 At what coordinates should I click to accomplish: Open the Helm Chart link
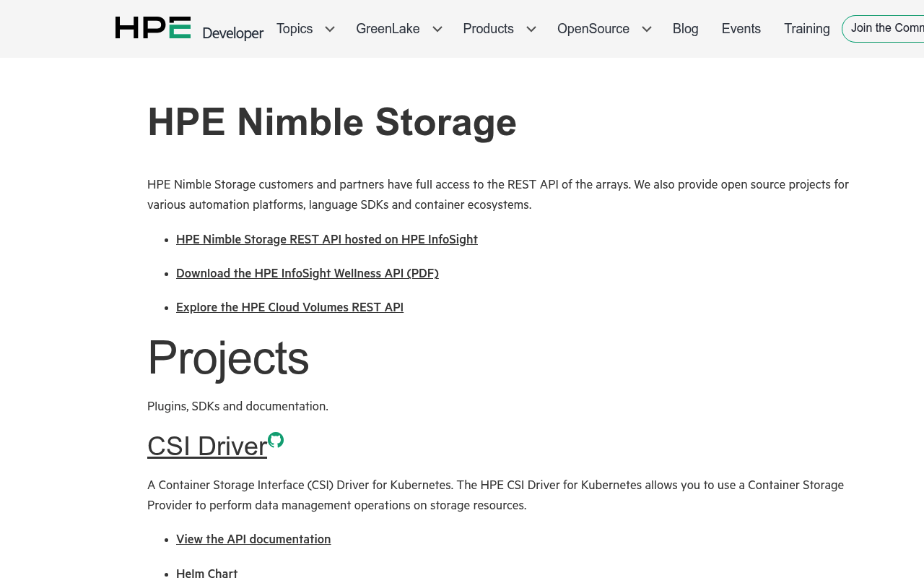point(206,573)
